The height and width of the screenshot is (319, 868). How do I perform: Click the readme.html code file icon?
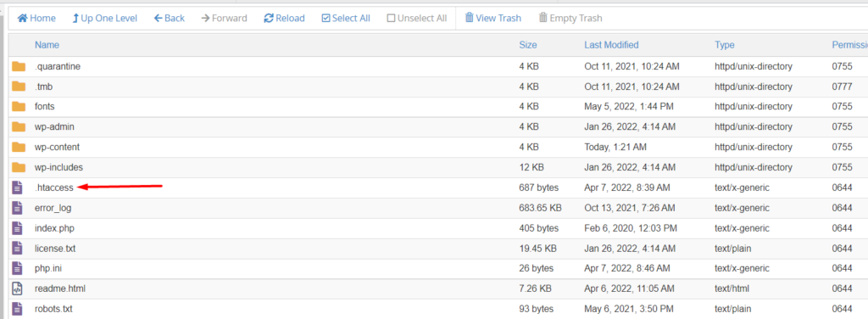point(18,288)
